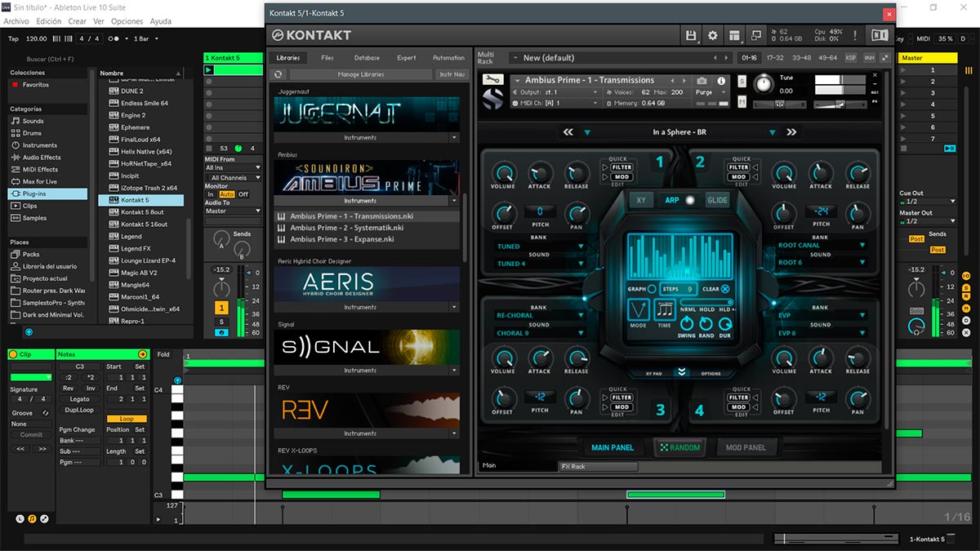Click the Kontakt save (floppy disk) icon
The height and width of the screenshot is (551, 980).
coord(691,35)
